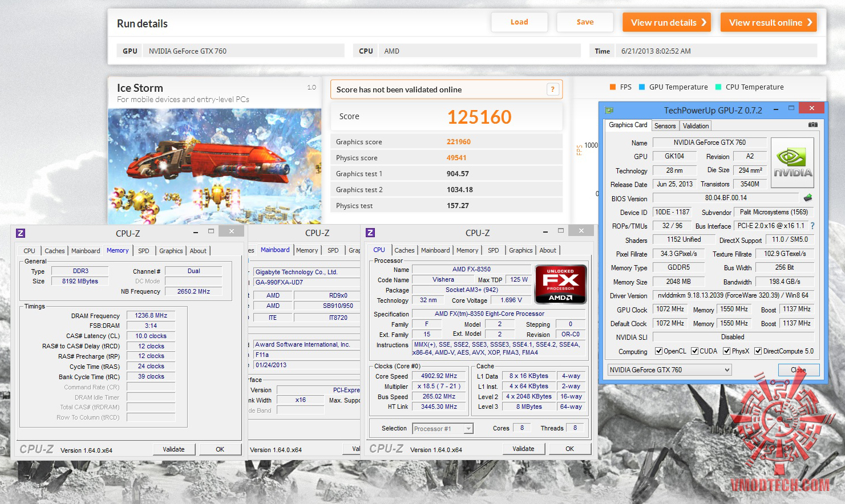
Task: Click the Physics score value 49541
Action: (x=456, y=158)
